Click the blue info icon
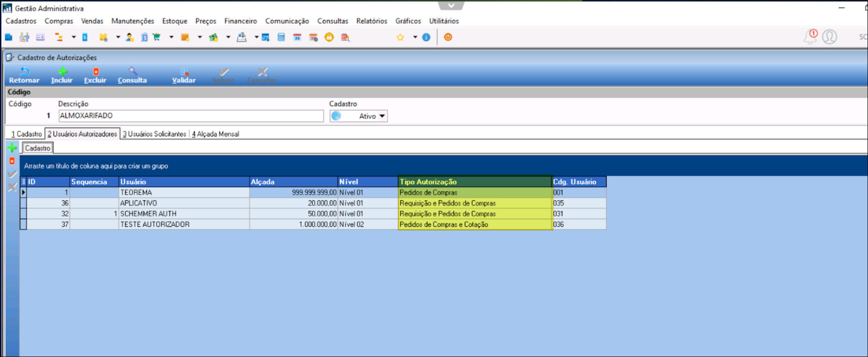Image resolution: width=868 pixels, height=357 pixels. 426,37
